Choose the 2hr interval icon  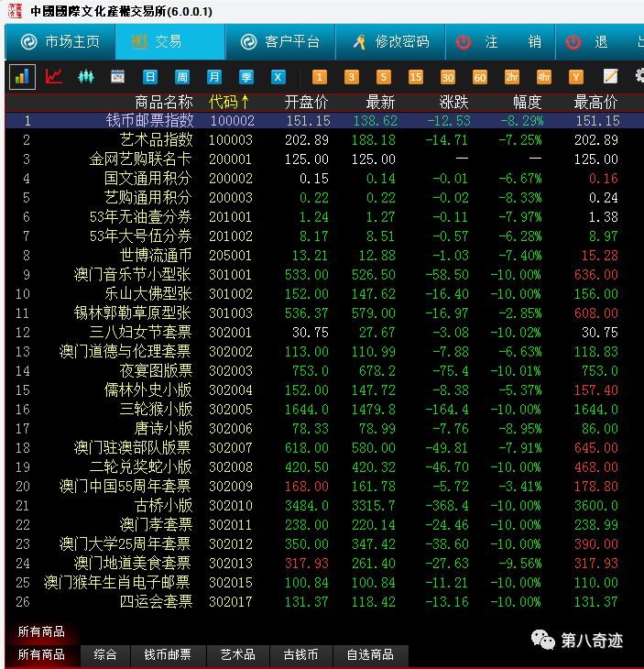[512, 77]
